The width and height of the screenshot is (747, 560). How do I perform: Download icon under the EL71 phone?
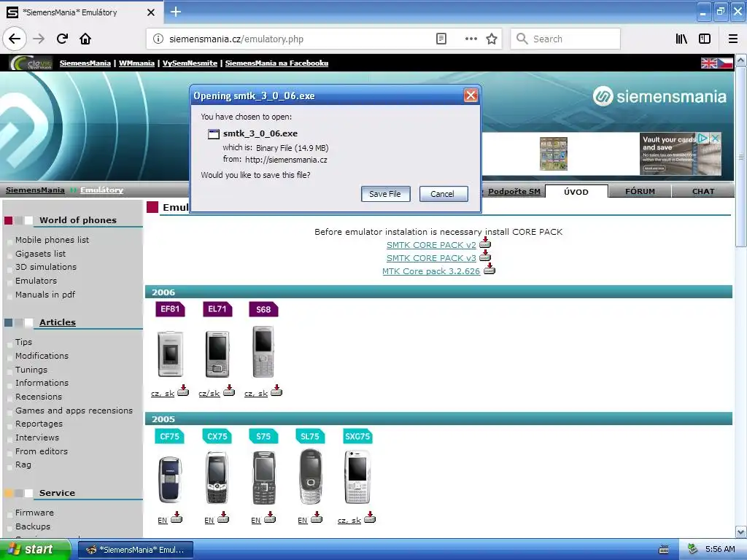[x=229, y=391]
